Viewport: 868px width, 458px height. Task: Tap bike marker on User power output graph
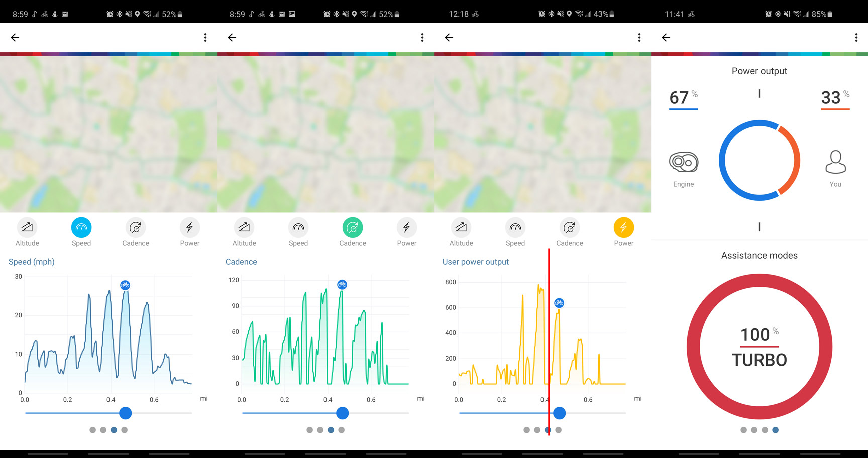click(x=559, y=303)
